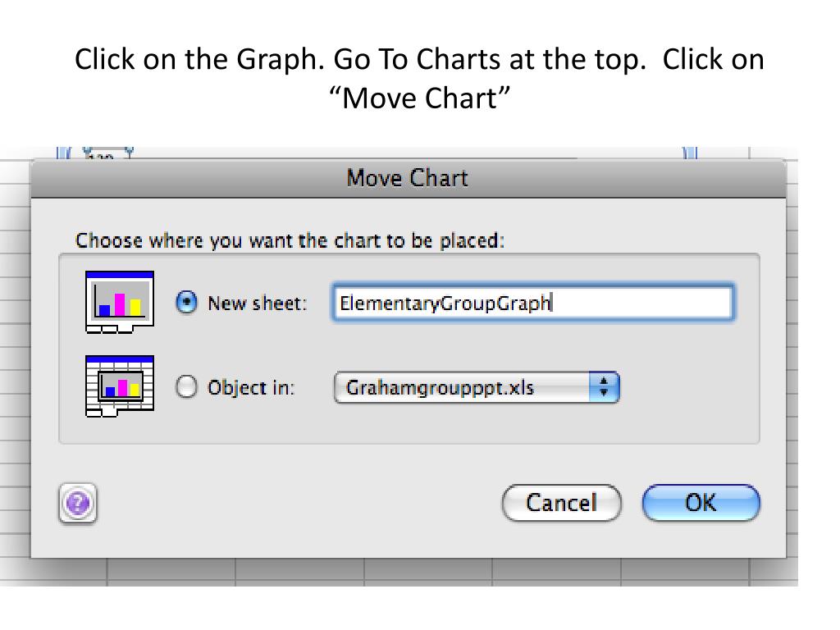Click the 'New sheet:' label text
The image size is (840, 630).
click(x=257, y=303)
